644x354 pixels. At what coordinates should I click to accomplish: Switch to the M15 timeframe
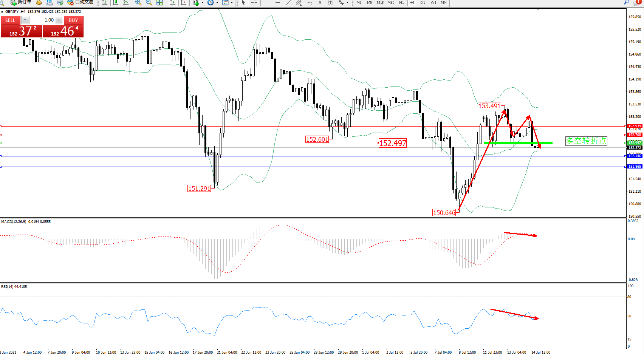click(x=380, y=3)
